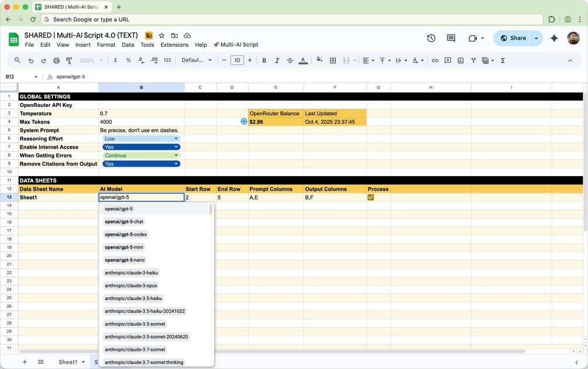588x369 pixels.
Task: Open the Multi-AI Script menu
Action: [x=236, y=44]
